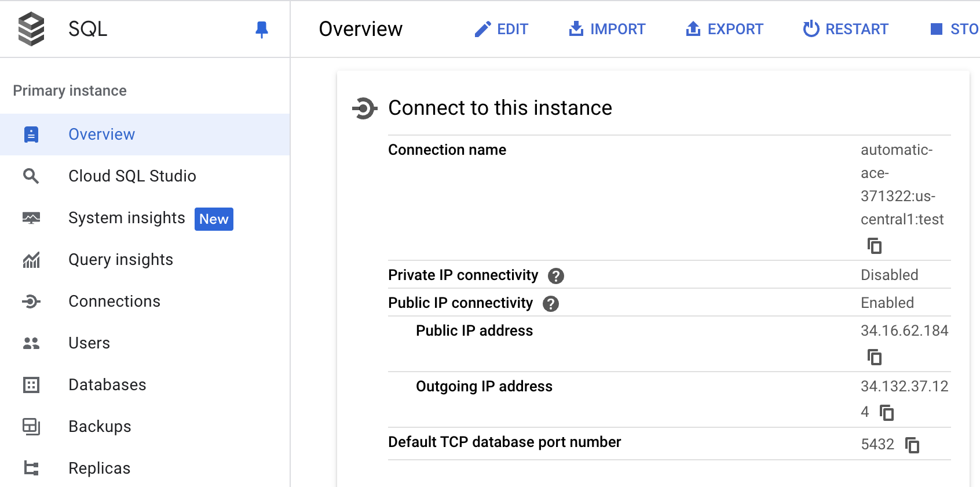Export data using the Export button

724,29
